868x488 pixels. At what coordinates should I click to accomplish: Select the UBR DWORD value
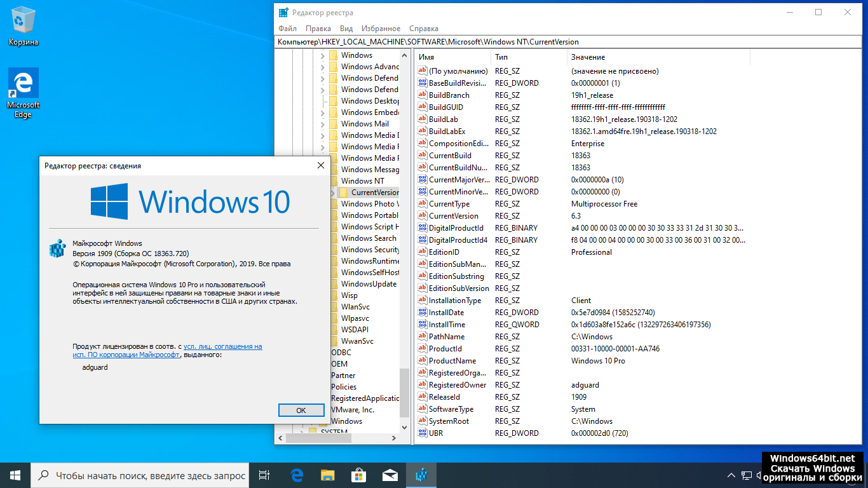436,433
